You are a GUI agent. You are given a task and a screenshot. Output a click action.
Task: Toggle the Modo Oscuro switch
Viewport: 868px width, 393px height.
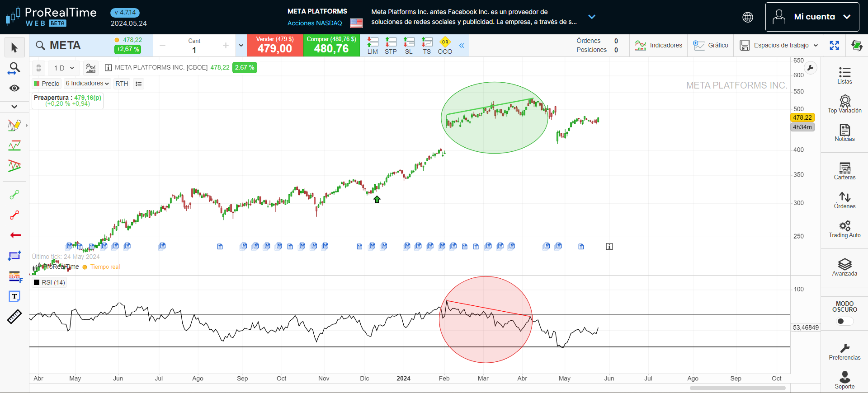(844, 321)
